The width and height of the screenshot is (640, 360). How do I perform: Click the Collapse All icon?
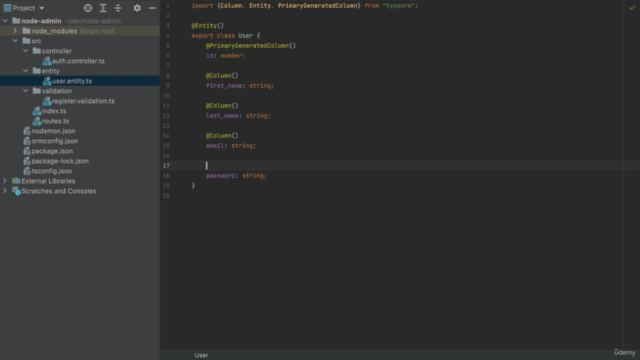click(118, 8)
